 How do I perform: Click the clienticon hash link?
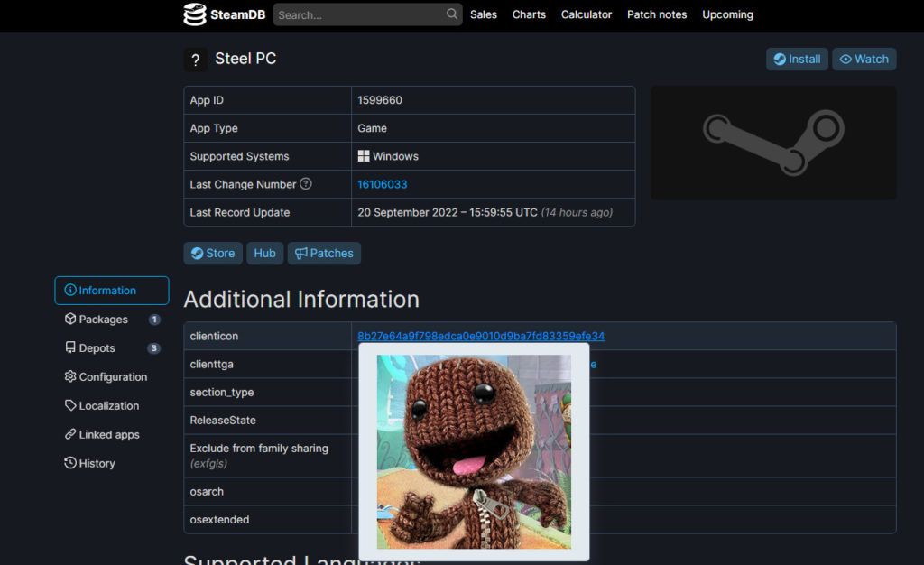click(x=481, y=336)
